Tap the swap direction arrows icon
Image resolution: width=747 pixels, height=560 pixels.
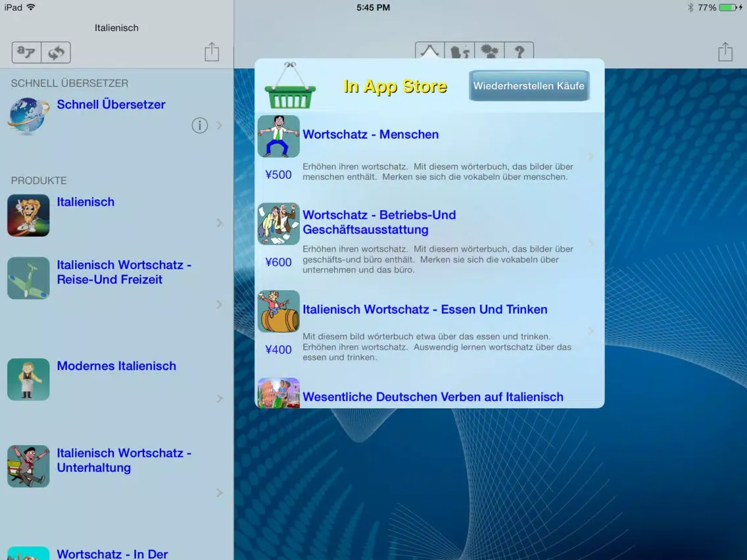[56, 53]
